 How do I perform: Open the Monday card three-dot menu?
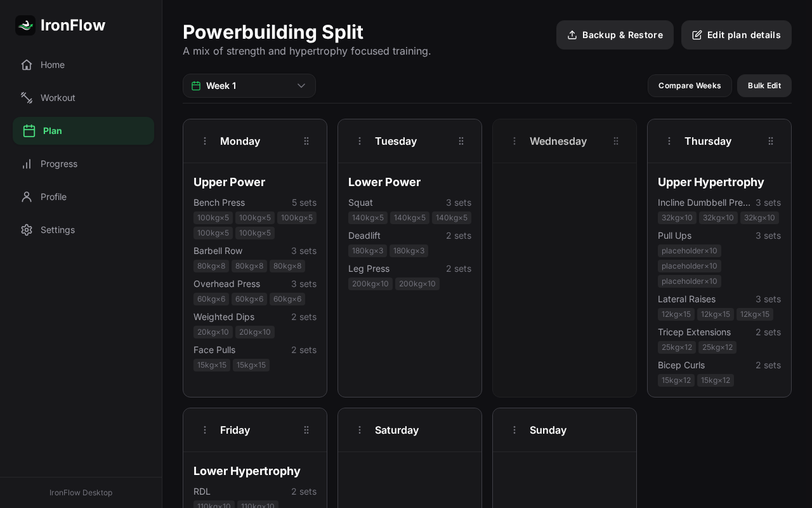pos(205,141)
